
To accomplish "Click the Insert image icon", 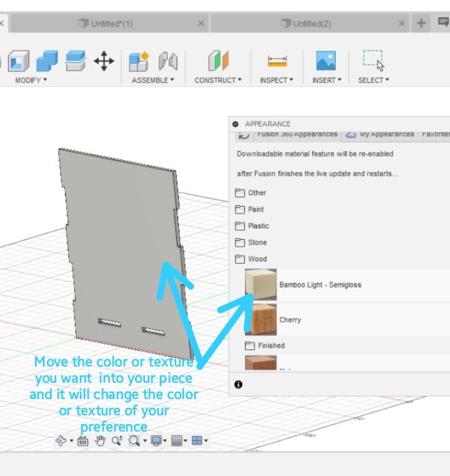I will 326,61.
